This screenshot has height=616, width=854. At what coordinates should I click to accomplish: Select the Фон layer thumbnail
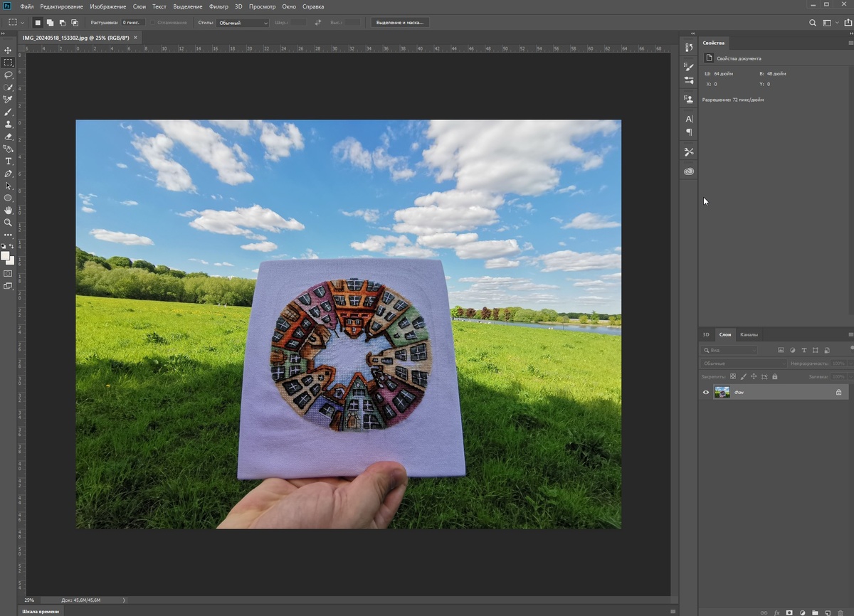pyautogui.click(x=722, y=392)
